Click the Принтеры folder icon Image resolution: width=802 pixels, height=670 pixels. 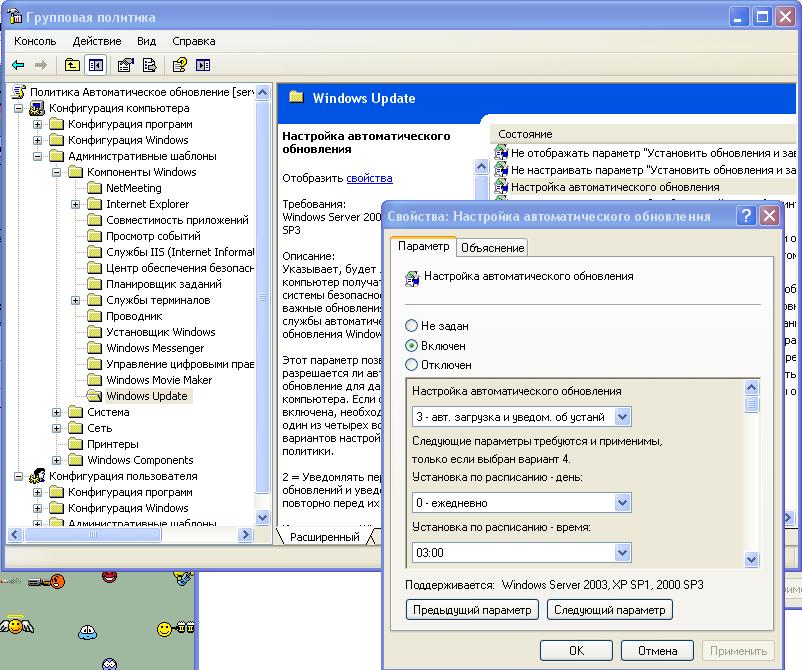pos(76,443)
